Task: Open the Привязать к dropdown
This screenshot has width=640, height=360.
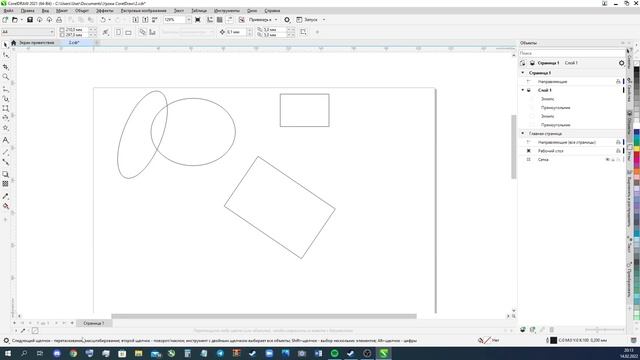Action: pos(276,20)
